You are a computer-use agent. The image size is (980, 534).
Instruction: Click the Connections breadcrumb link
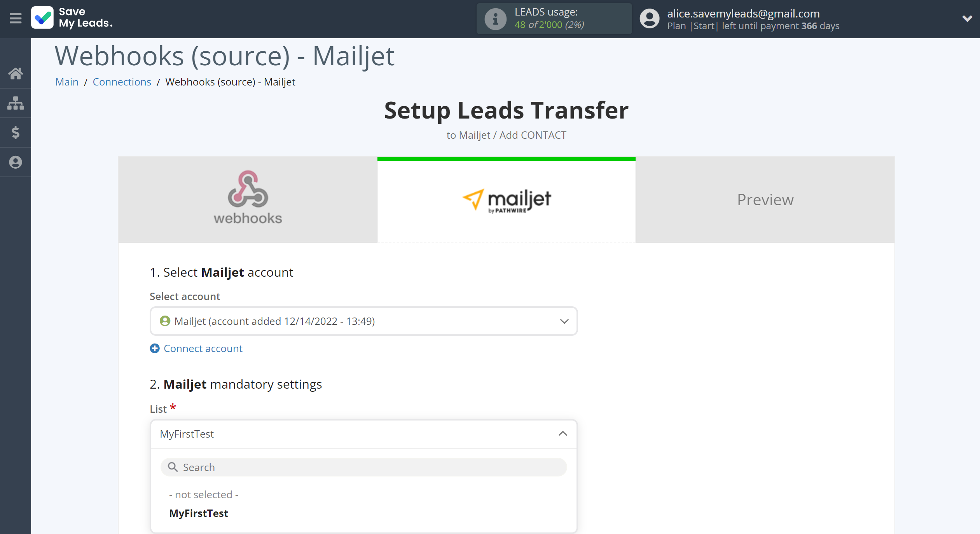point(122,82)
